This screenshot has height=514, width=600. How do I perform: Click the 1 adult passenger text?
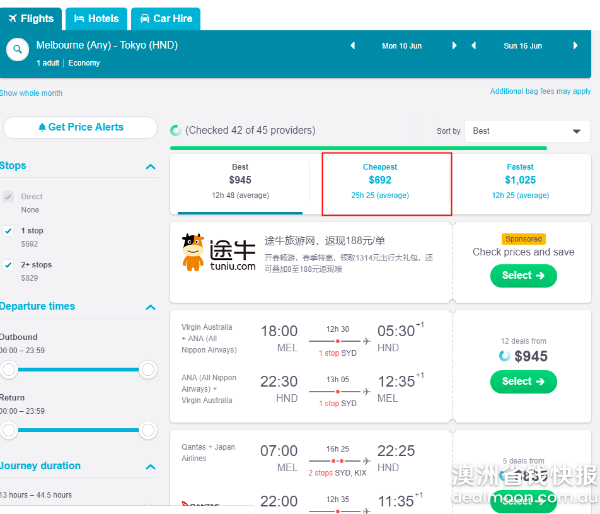click(48, 63)
